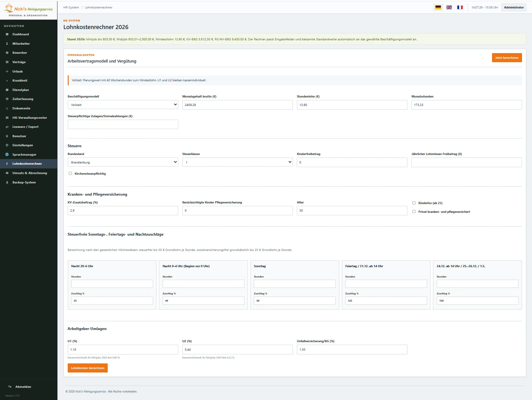Expand the Bundesland dropdown showing Brandenburg
The width and height of the screenshot is (532, 400).
[x=123, y=162]
